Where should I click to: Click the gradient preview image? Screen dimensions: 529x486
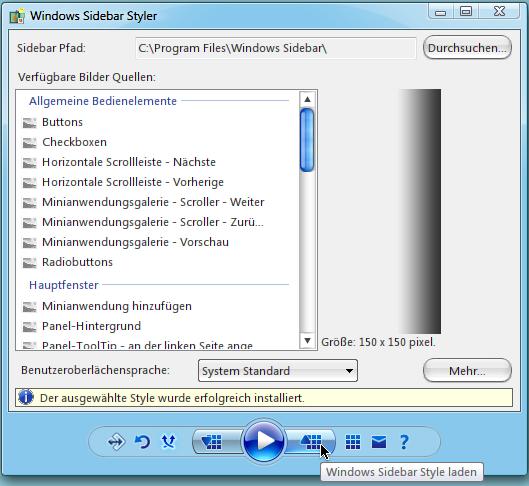[x=420, y=211]
